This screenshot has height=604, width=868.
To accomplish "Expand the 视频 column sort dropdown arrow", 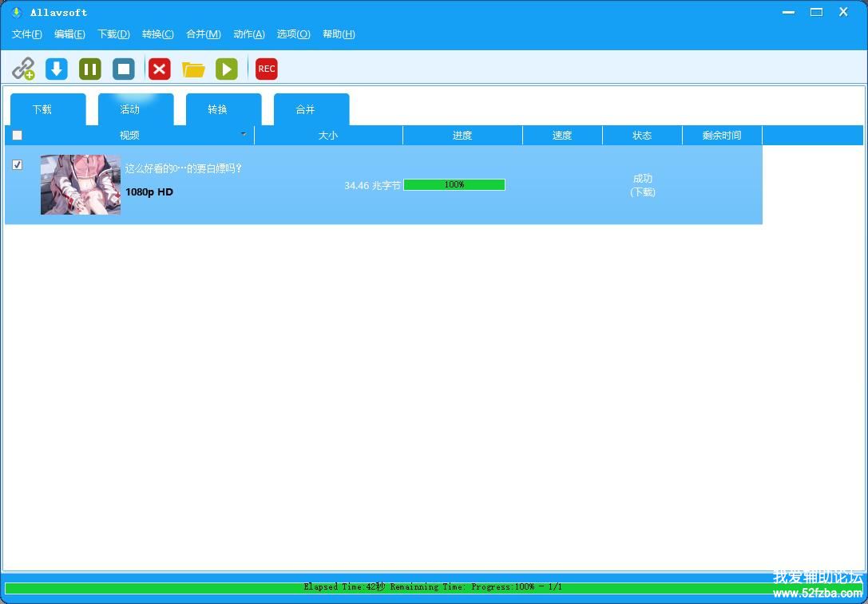I will [x=244, y=134].
